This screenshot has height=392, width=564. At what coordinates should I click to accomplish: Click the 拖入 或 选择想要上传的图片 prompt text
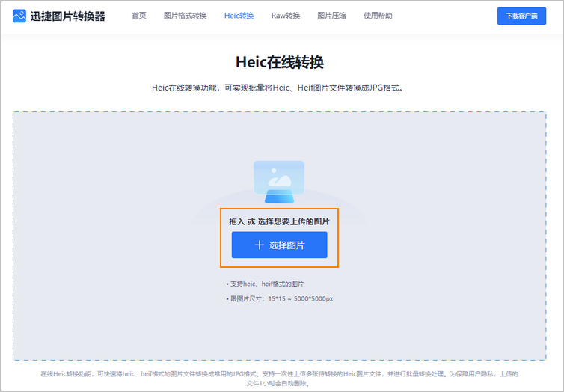coord(279,221)
